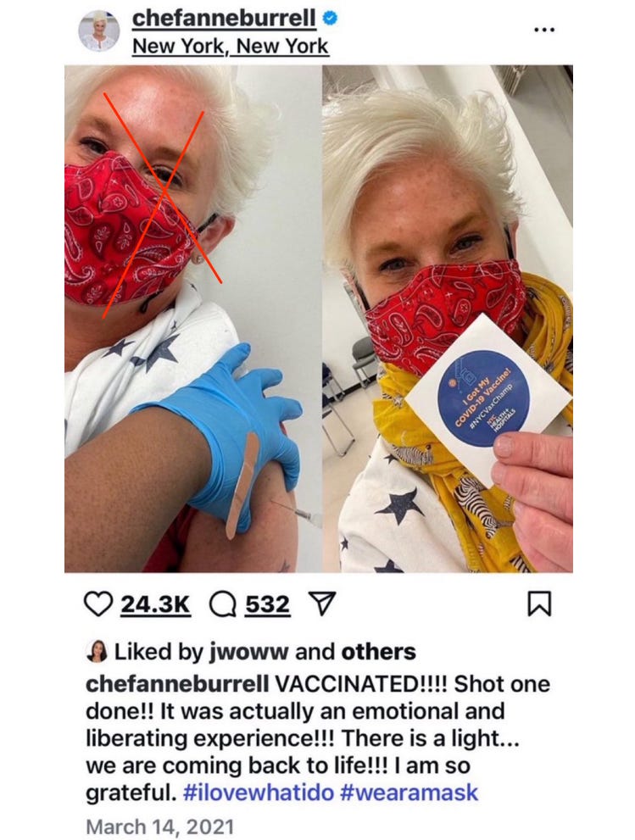Tap the left vaccination injection photo
The width and height of the screenshot is (635, 840).
[193, 319]
